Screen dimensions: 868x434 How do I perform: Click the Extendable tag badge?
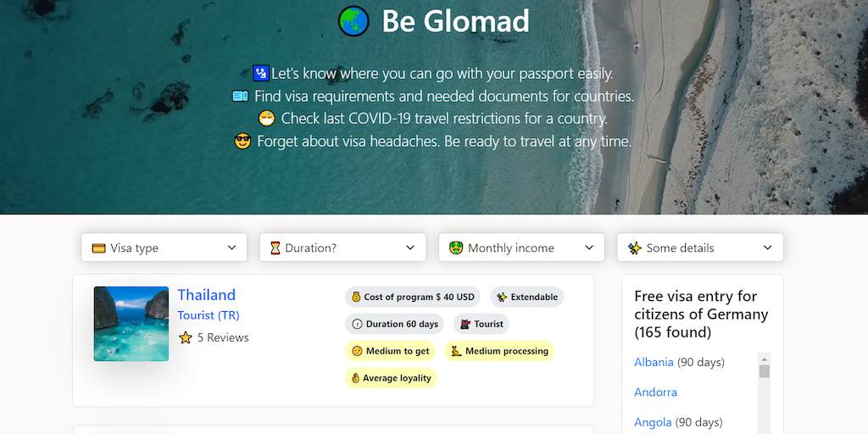527,298
